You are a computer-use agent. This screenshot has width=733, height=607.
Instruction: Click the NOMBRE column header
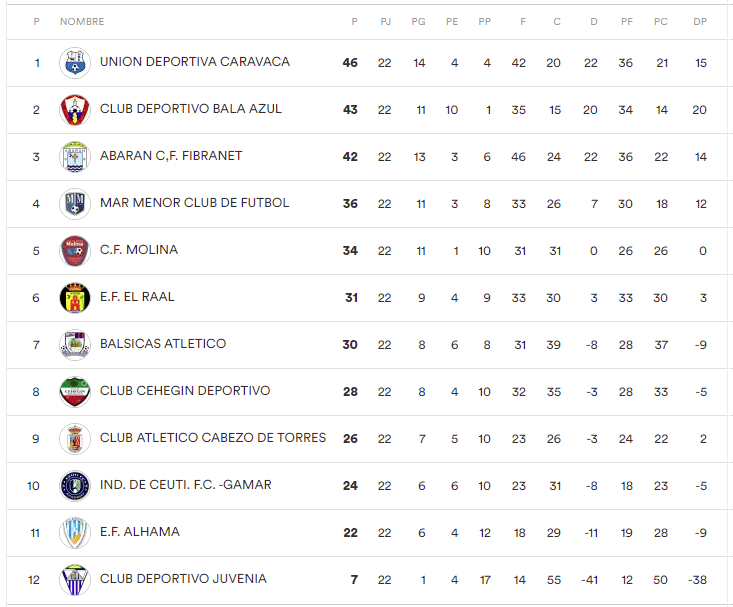tap(82, 21)
